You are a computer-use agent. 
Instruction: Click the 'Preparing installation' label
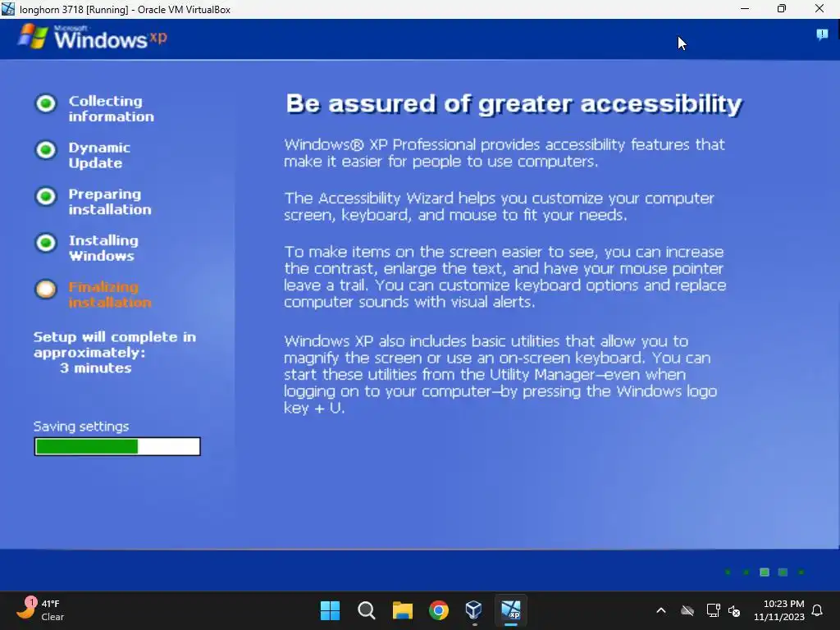110,202
